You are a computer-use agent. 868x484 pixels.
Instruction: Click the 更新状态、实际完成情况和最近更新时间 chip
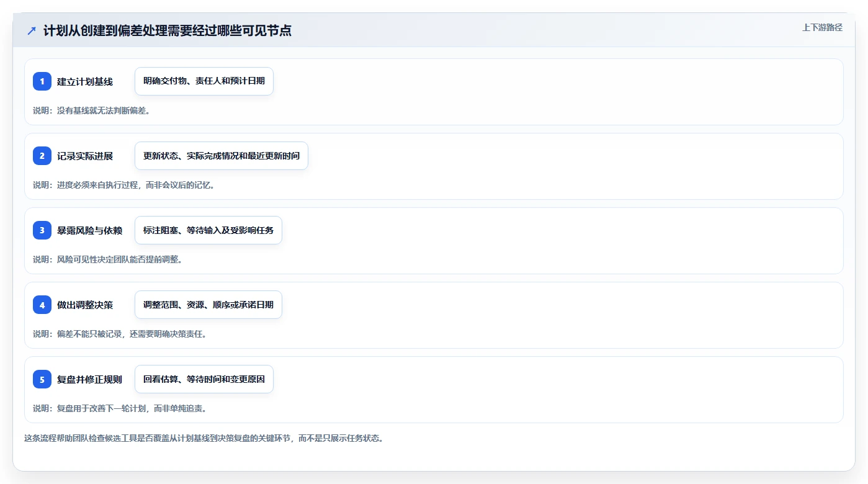click(x=221, y=156)
